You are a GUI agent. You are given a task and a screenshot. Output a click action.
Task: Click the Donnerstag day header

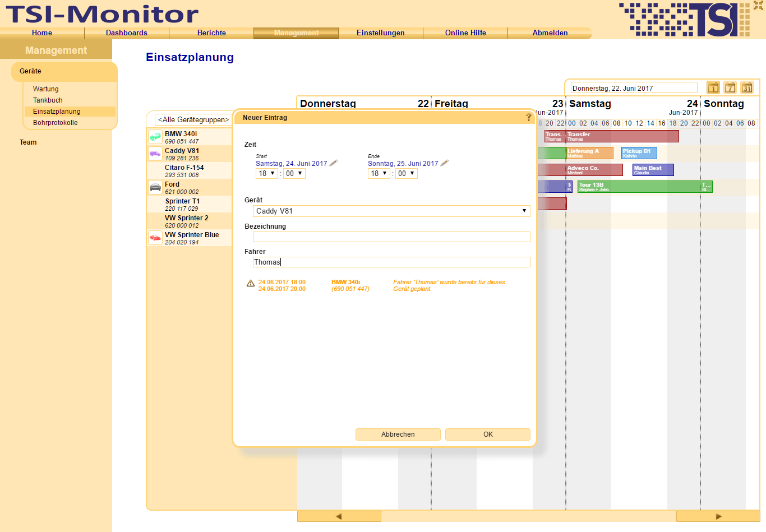tap(328, 104)
